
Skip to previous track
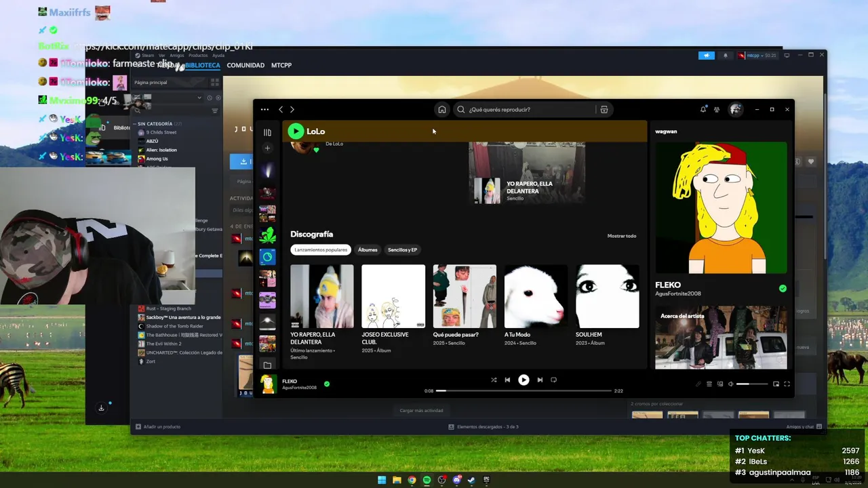(x=507, y=380)
